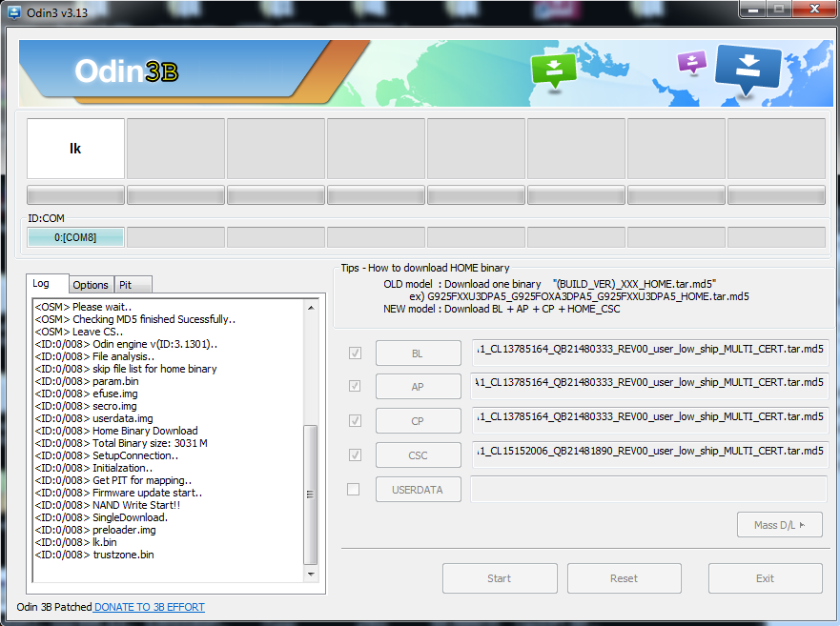Viewport: 840px width, 626px height.
Task: Click the CSC file path field
Action: [x=650, y=454]
